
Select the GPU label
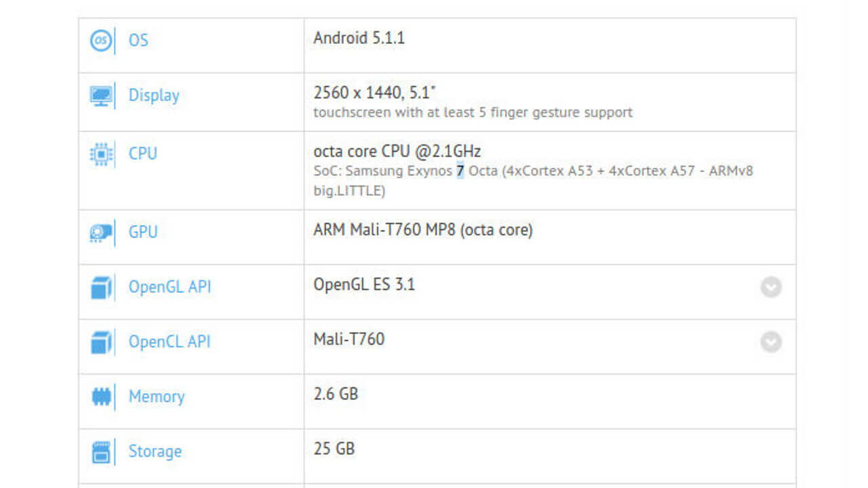[142, 232]
